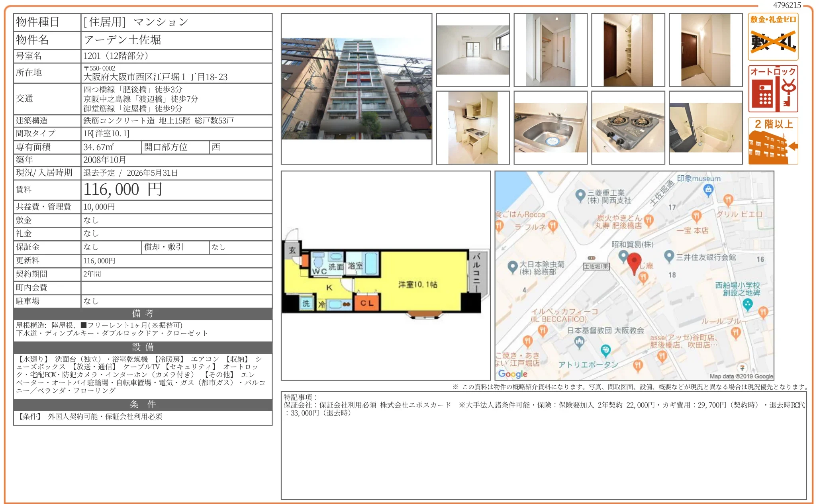Open the building exterior photo
The image size is (819, 504).
pyautogui.click(x=356, y=89)
